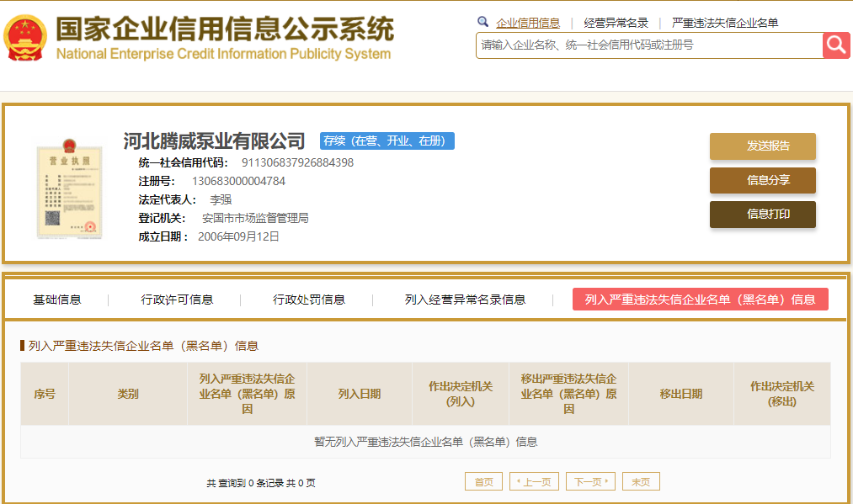Click the founding date 2006年09月12日
The image size is (853, 504).
[x=238, y=236]
